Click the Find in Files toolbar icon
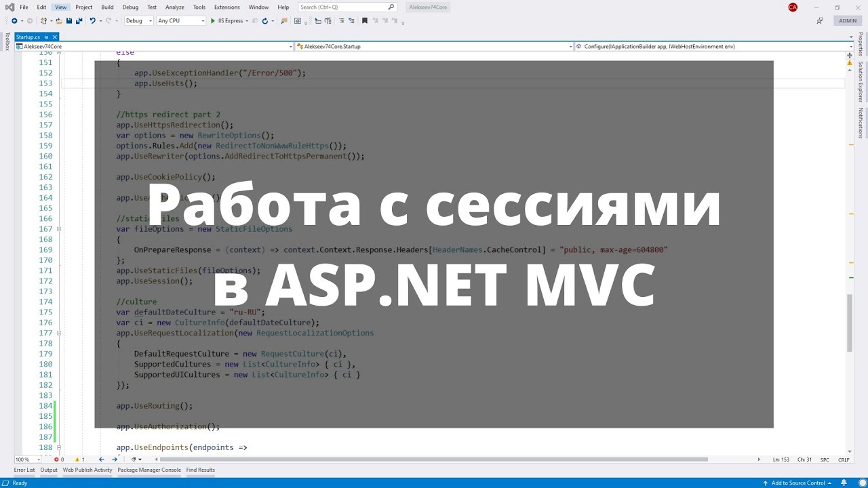 pos(283,21)
